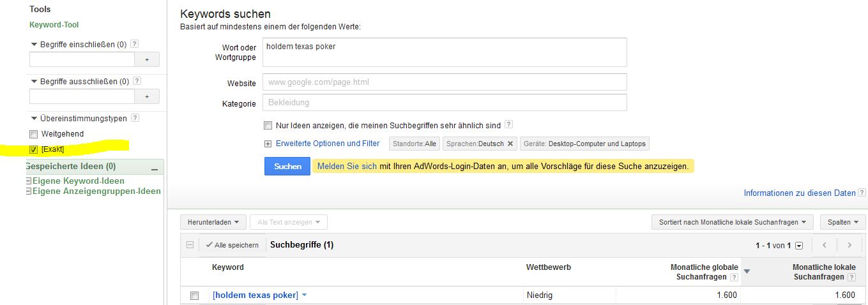Open help icon beside Übereinstimmungstypen
The height and width of the screenshot is (305, 868).
(x=135, y=118)
